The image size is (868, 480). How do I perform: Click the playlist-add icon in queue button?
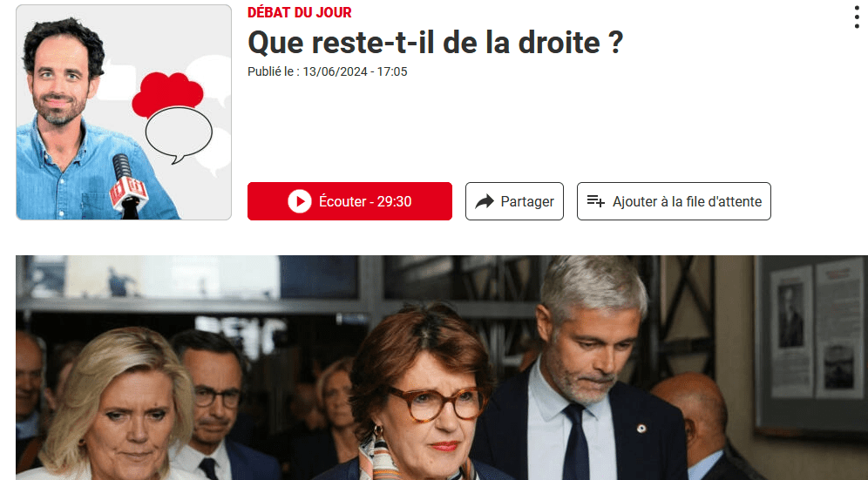[595, 201]
